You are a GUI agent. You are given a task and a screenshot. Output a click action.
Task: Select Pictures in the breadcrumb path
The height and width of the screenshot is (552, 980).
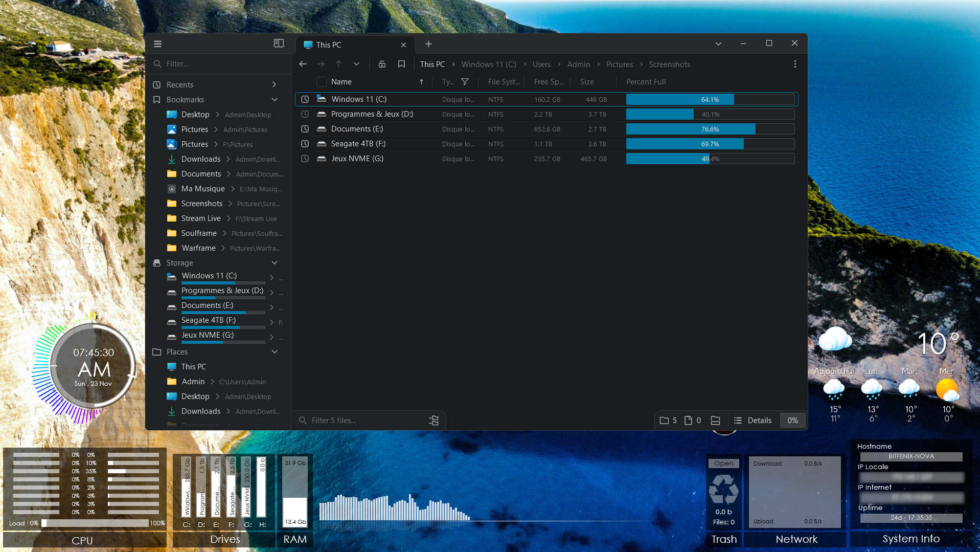[x=619, y=64]
